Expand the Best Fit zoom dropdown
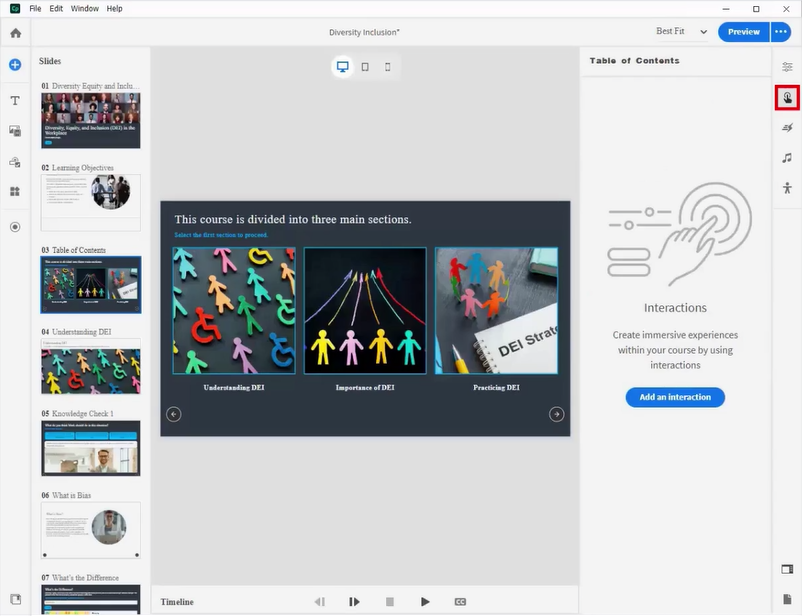This screenshot has width=802, height=616. click(682, 32)
